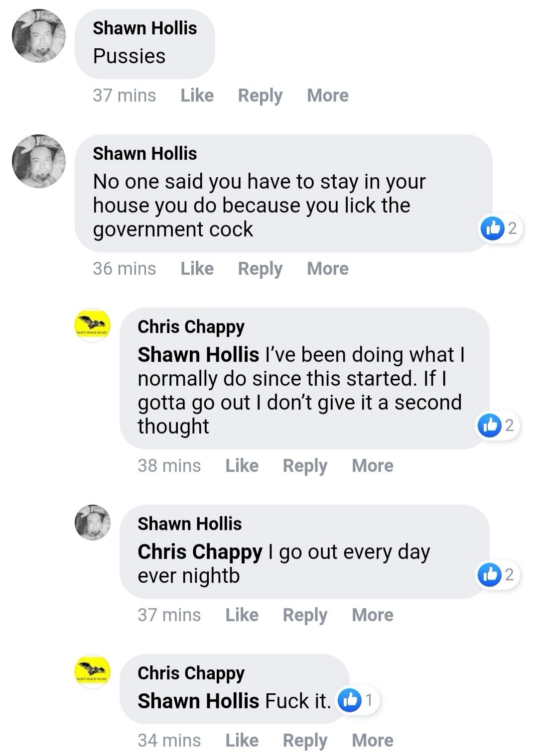This screenshot has width=538, height=756.
Task: Click the '38 mins' timestamp
Action: pyautogui.click(x=169, y=465)
